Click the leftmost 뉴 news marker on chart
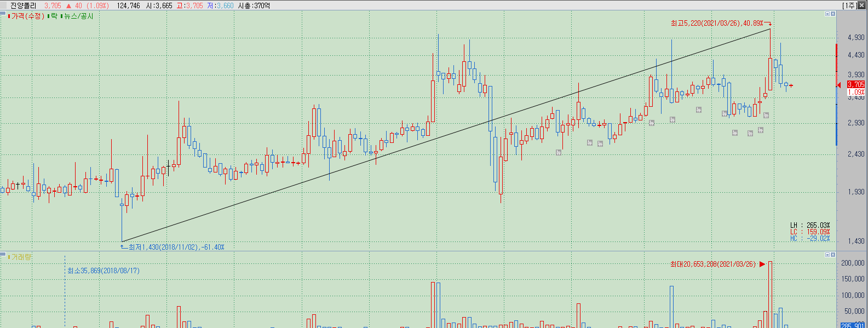Viewport: 868px width, 328px height. tap(559, 152)
